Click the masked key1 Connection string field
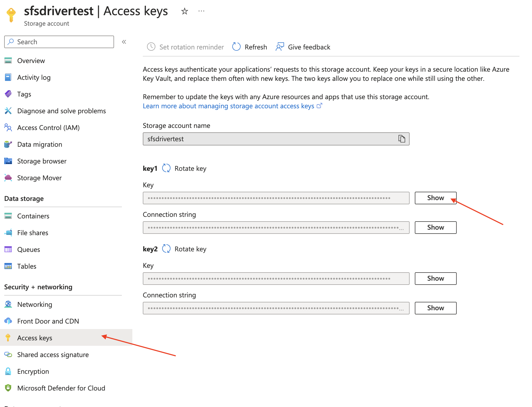 (276, 228)
